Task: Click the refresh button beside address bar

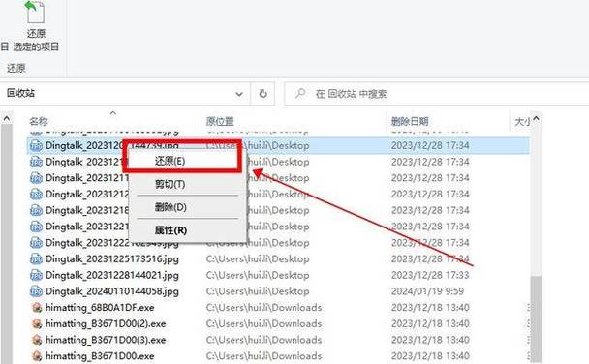Action: tap(263, 94)
